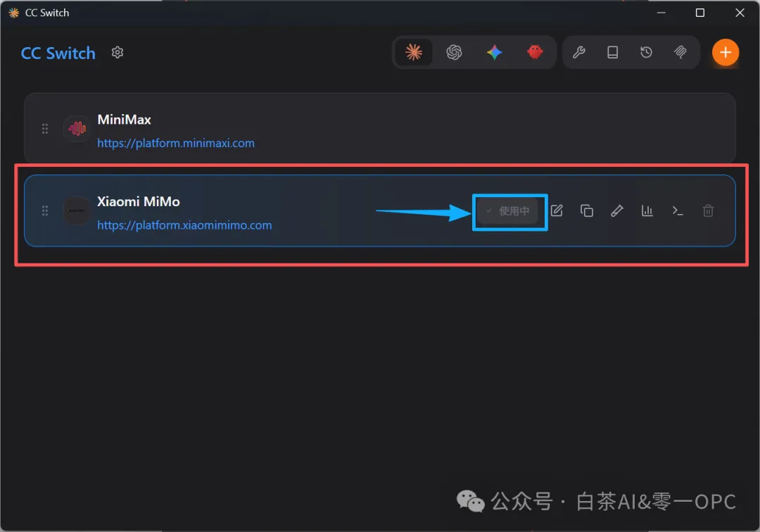The image size is (760, 532).
Task: Open the platform.minimaxi.com link
Action: 176,144
